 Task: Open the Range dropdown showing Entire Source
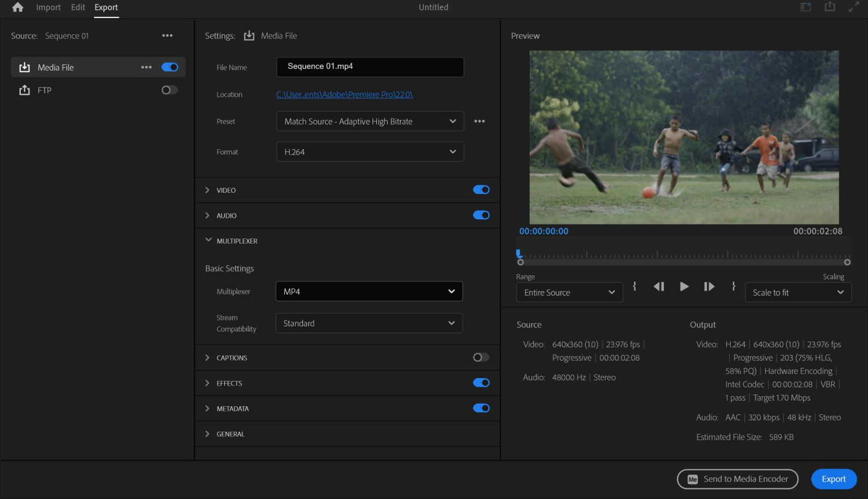click(569, 292)
